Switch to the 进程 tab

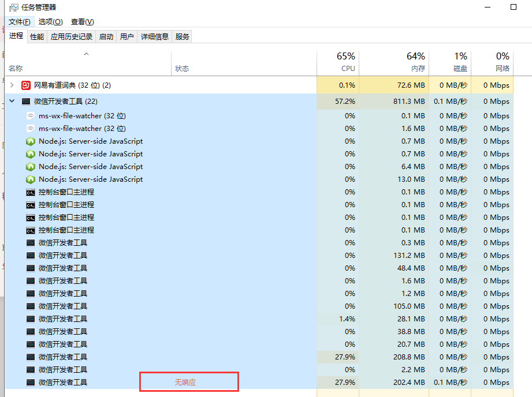(16, 36)
